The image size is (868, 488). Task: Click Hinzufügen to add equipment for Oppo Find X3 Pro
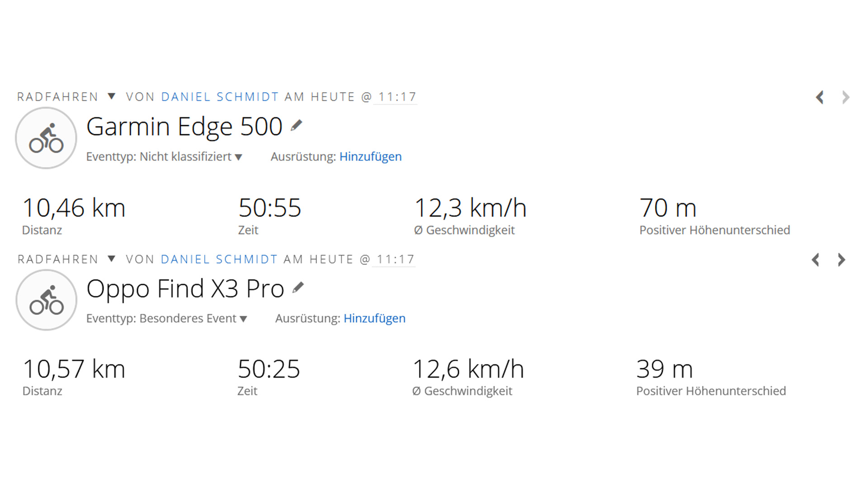point(374,318)
